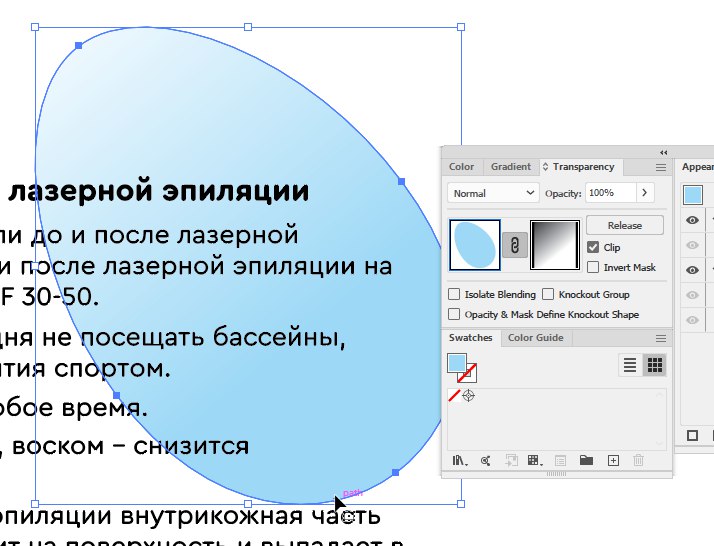
Task: Select the Registration swatch
Action: pos(468,395)
